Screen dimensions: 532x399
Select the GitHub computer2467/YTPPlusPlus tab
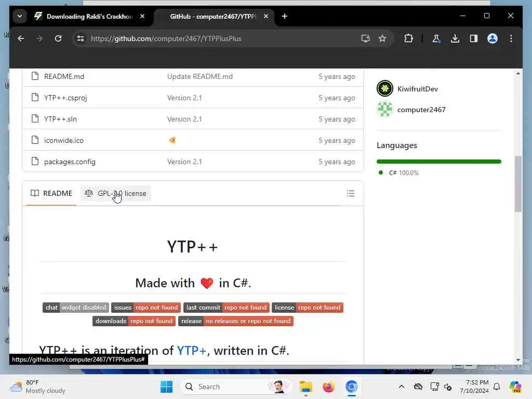213,16
